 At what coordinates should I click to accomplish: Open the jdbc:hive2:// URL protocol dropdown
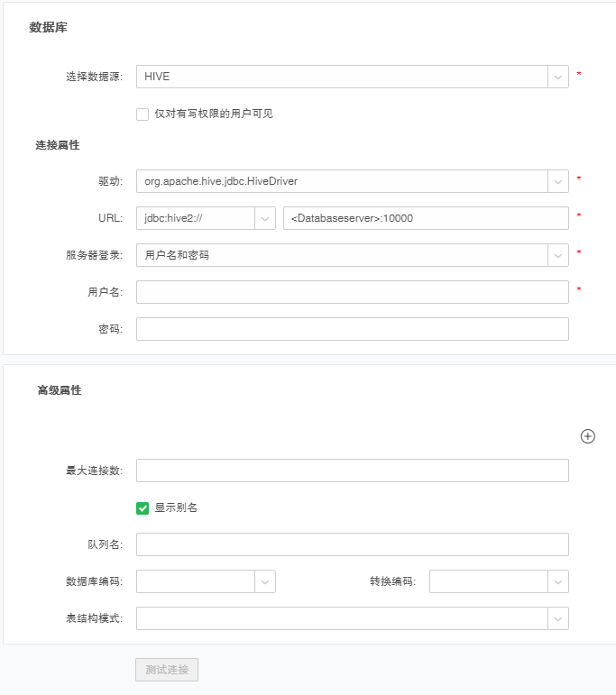265,218
